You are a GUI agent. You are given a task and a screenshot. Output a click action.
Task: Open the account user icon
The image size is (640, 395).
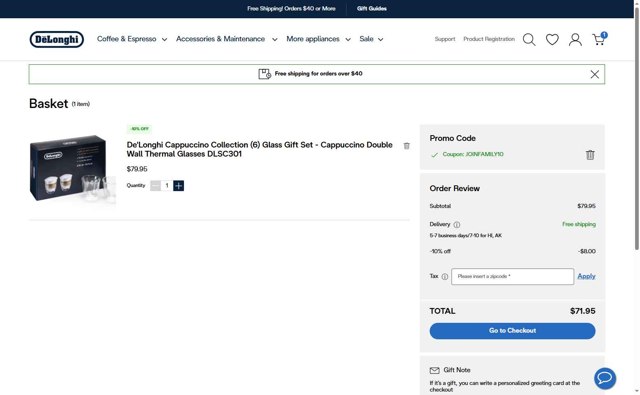point(576,40)
